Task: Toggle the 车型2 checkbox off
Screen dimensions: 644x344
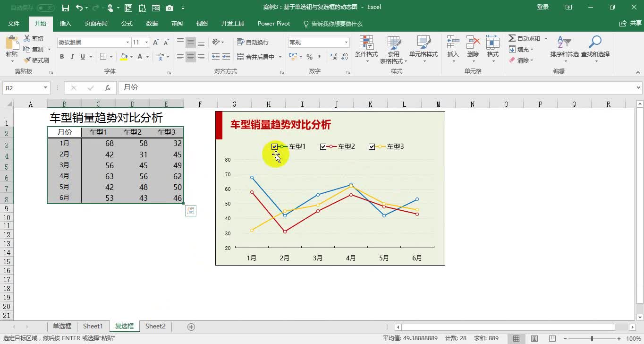Action: [323, 146]
